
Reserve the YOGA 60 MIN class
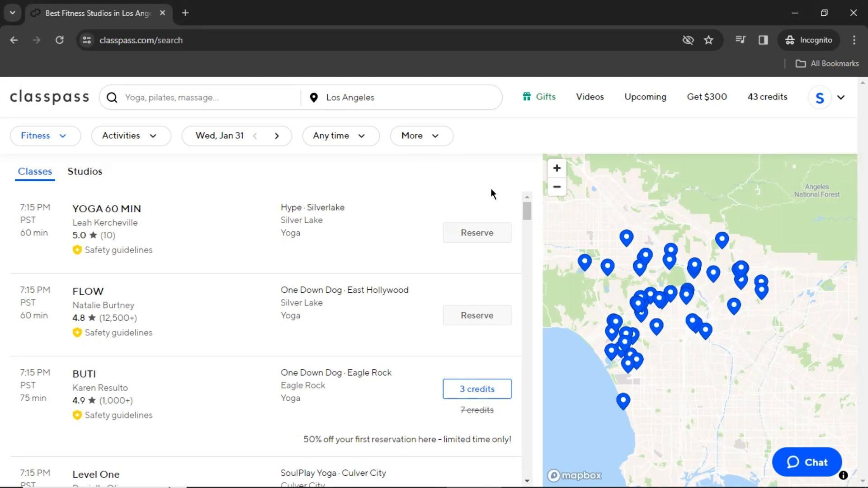tap(477, 233)
